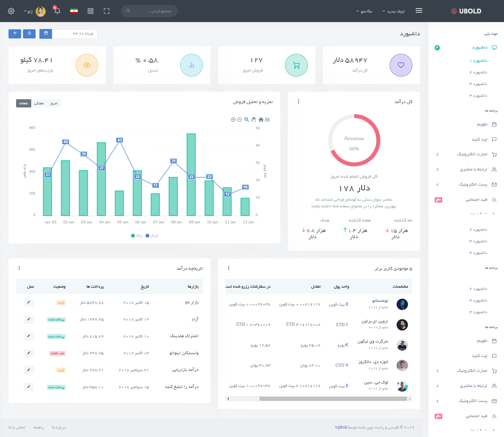Click the blue refresh button near date
Viewport: 504px width, 437px height.
click(29, 33)
